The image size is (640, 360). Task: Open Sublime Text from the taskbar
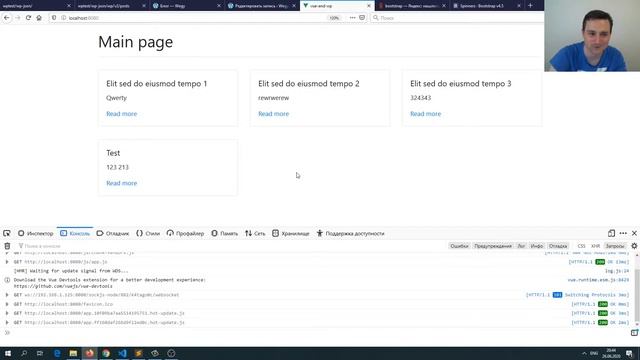(x=138, y=353)
